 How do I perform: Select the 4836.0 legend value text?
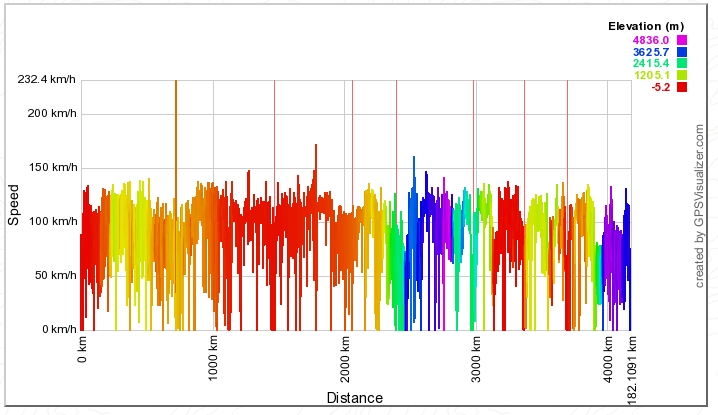(x=651, y=39)
